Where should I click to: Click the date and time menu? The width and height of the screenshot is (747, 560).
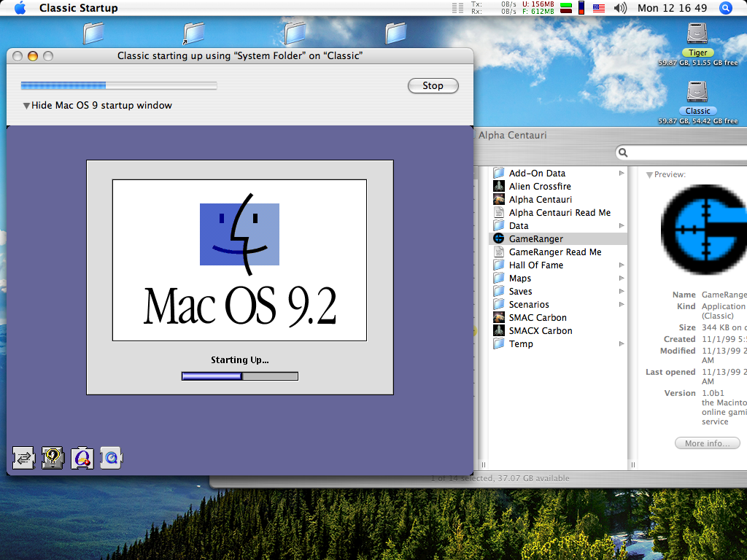pos(672,8)
